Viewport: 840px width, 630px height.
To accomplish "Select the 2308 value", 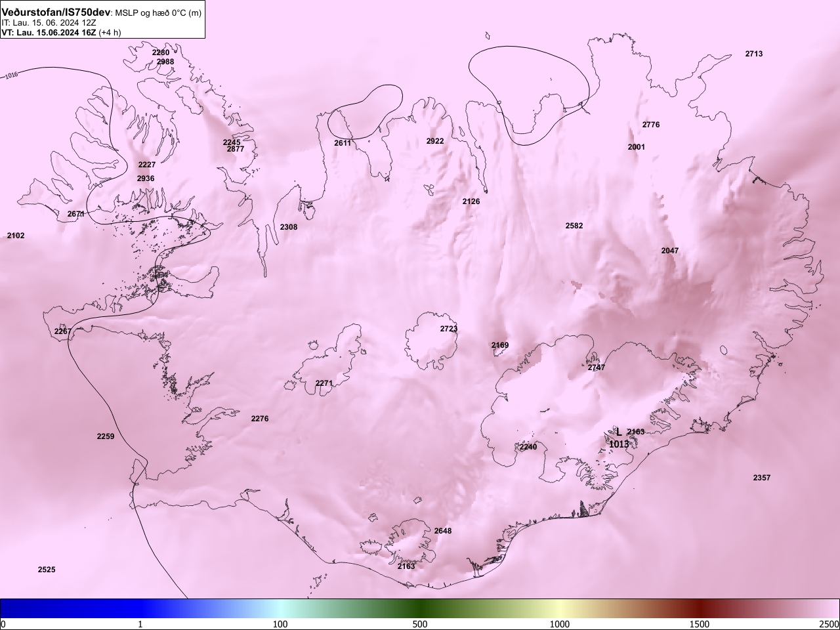I will click(289, 227).
